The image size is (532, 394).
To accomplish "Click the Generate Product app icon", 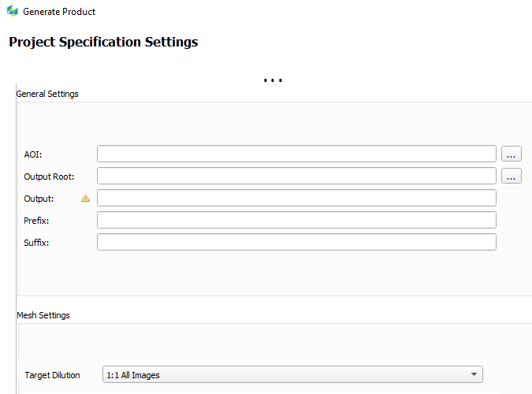I will (12, 12).
